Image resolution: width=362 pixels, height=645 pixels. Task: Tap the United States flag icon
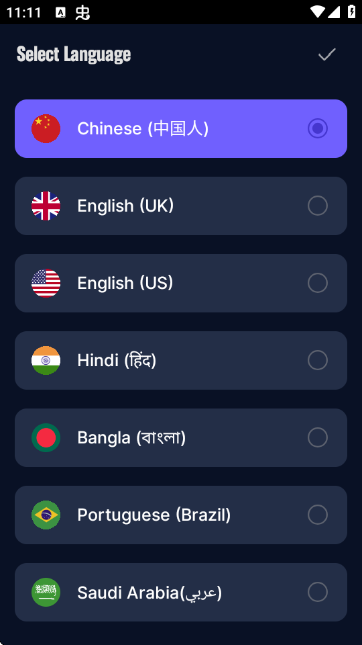tap(46, 283)
